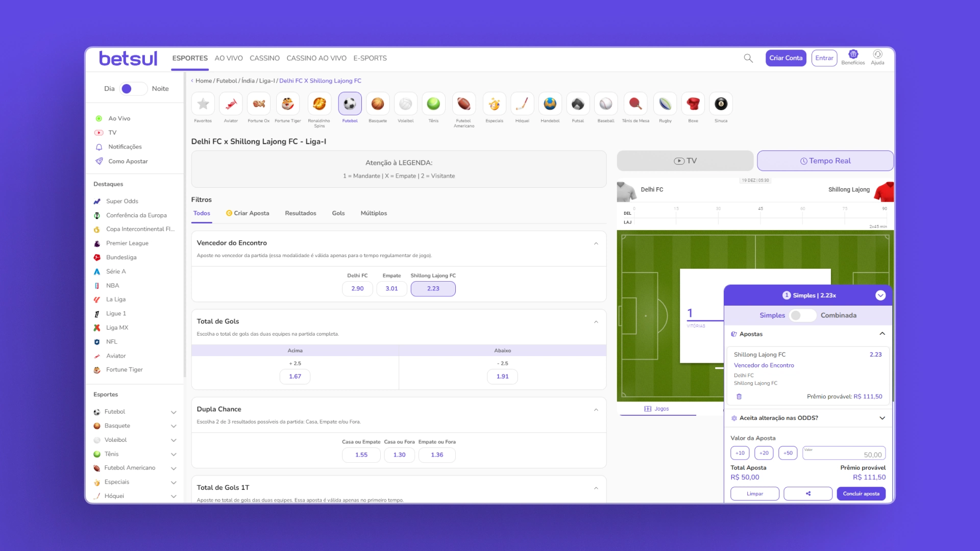Select the Futebol Americano ball icon
Screen dimensions: 980x551
pos(464,104)
